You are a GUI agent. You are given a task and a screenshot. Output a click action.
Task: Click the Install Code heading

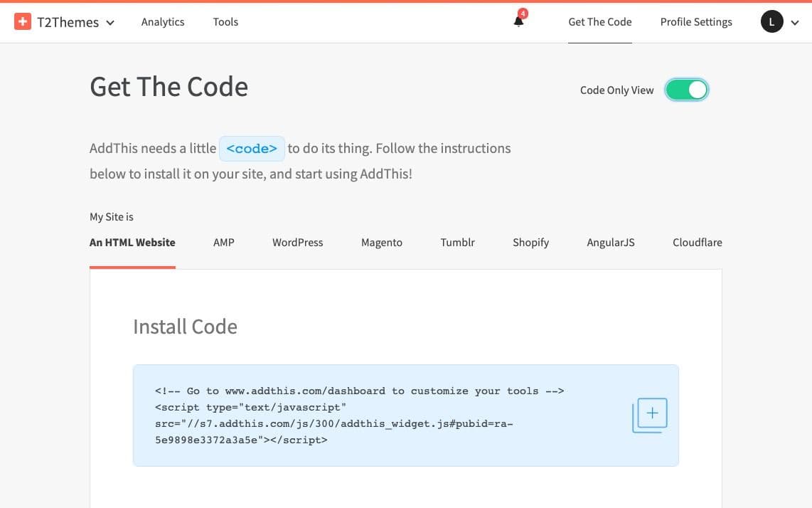[185, 327]
